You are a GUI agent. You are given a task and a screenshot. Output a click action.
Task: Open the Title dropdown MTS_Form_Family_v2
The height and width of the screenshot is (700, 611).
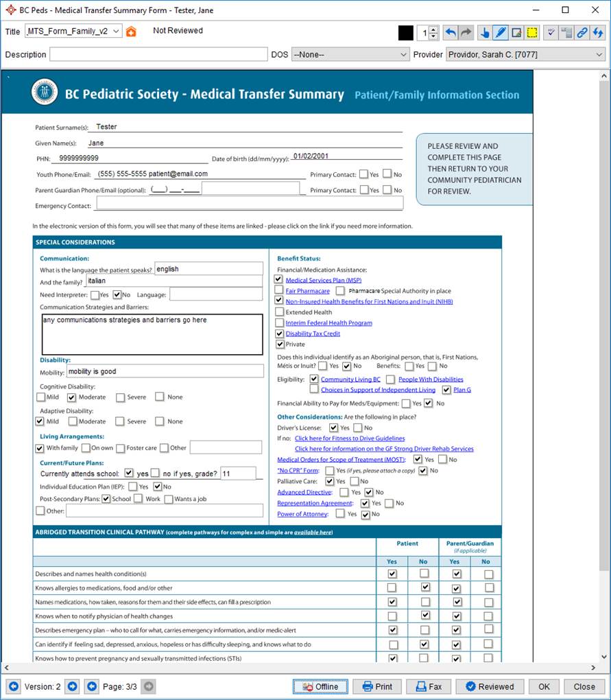coord(73,32)
